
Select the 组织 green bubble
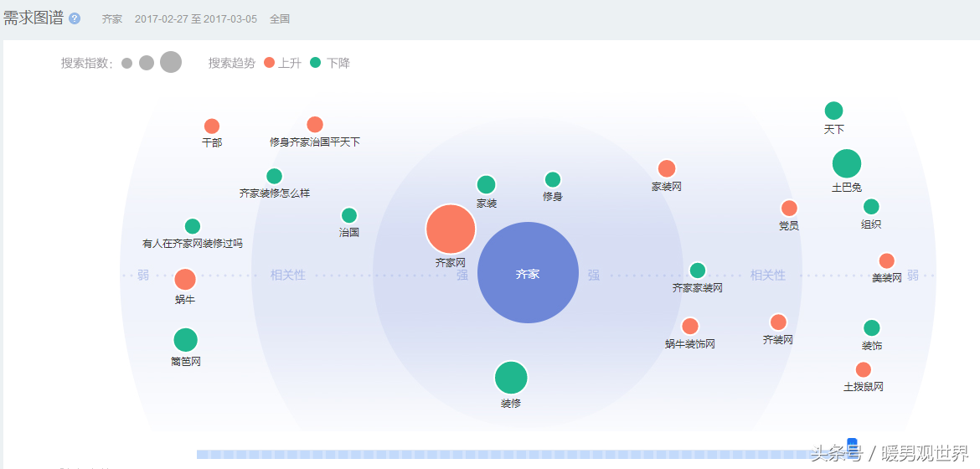tap(871, 206)
